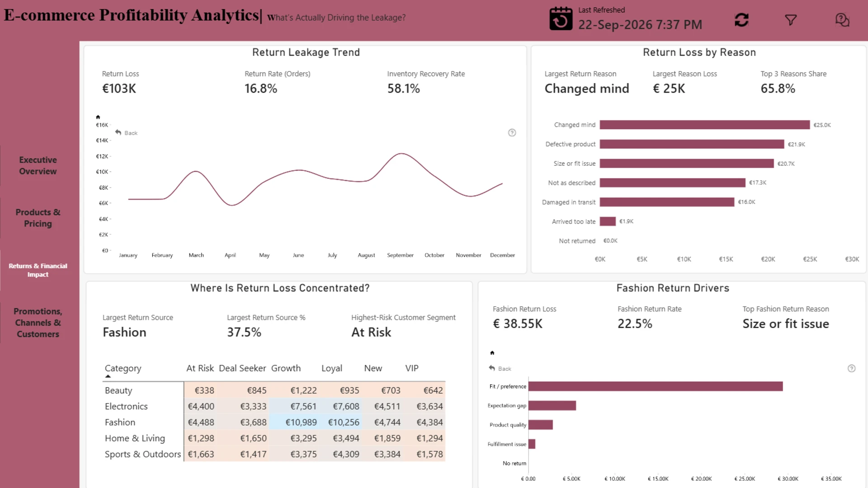Select the Fulfillment issue bar
This screenshot has height=488, width=868.
(x=532, y=444)
